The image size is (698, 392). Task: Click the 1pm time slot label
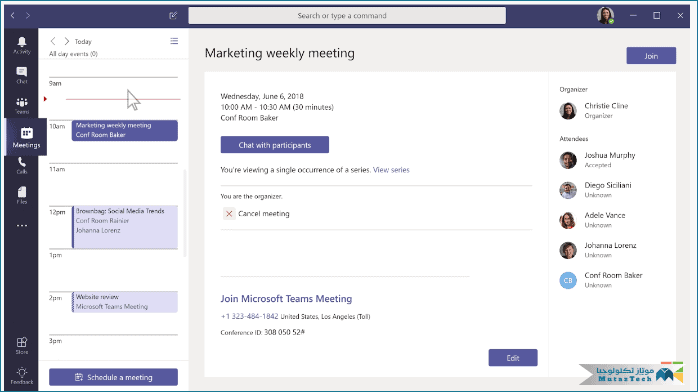55,255
